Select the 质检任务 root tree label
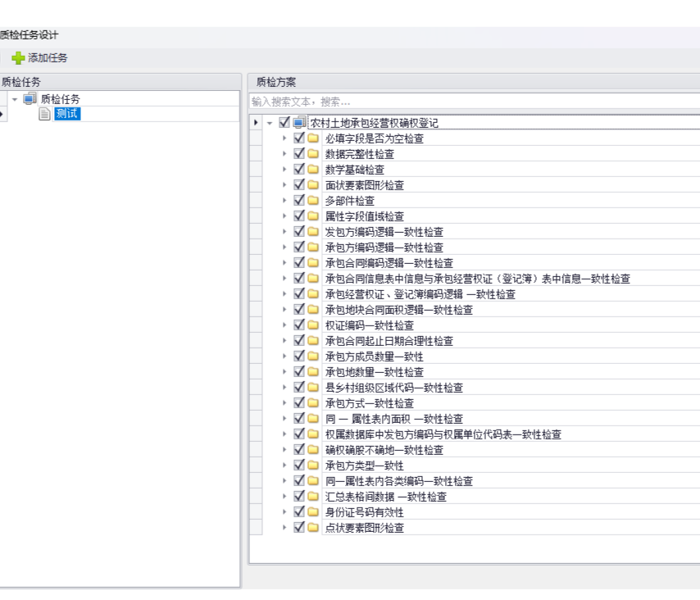 (61, 99)
